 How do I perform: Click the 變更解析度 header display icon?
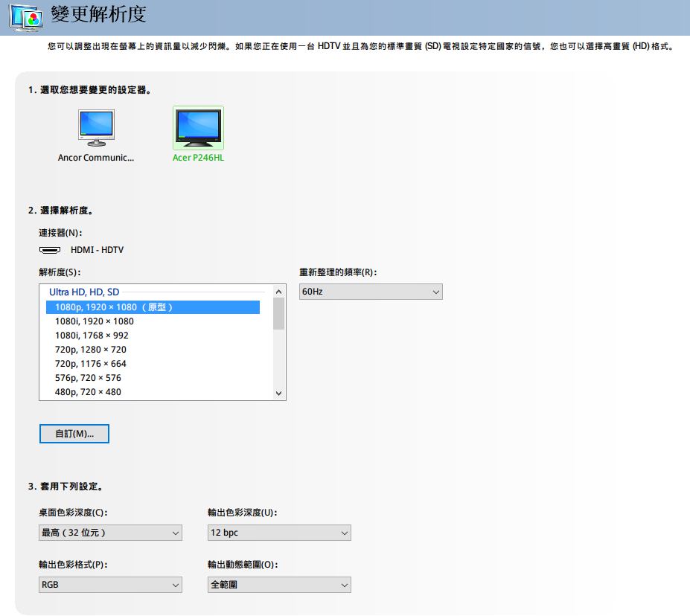pyautogui.click(x=26, y=18)
